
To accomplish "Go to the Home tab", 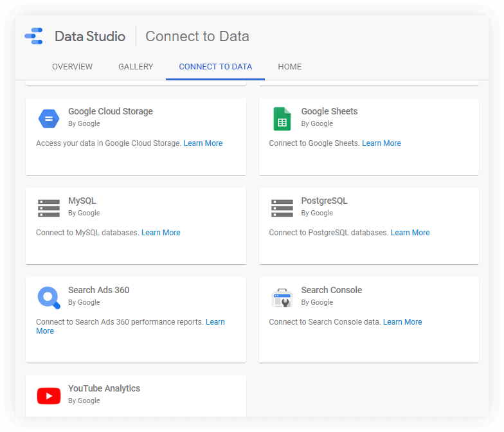I will coord(289,67).
